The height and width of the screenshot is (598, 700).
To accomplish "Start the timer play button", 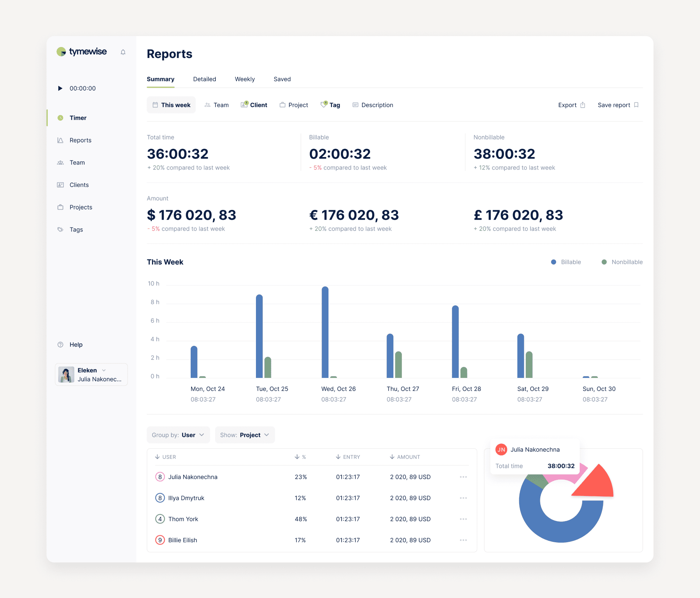I will click(60, 88).
